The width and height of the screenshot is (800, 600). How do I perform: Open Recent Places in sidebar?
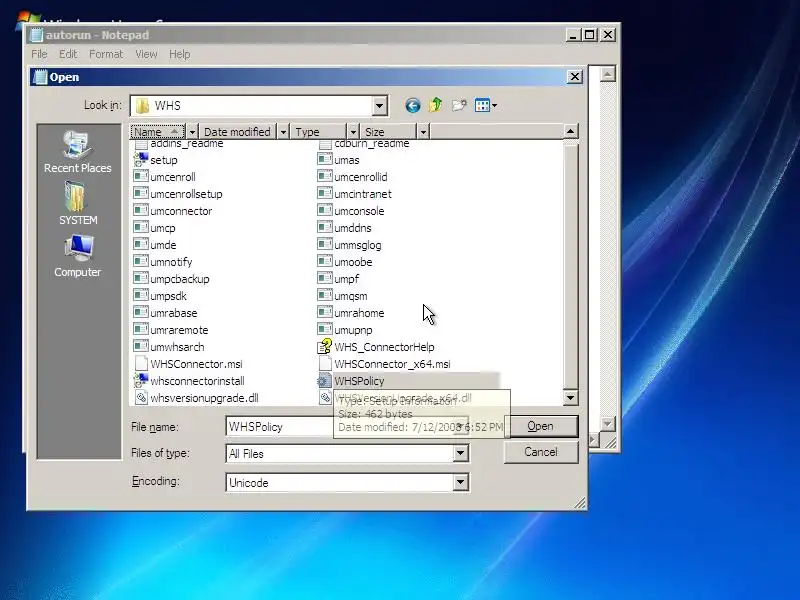78,152
